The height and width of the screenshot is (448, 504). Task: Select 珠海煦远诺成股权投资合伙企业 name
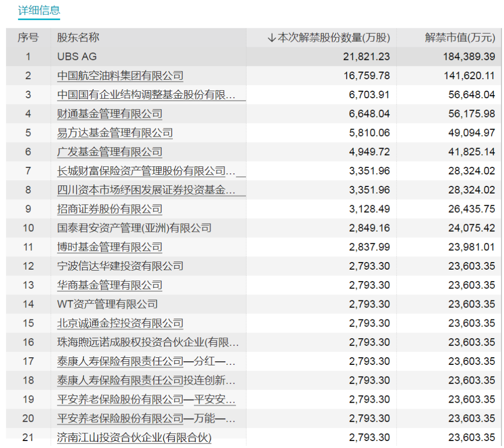[x=148, y=342]
